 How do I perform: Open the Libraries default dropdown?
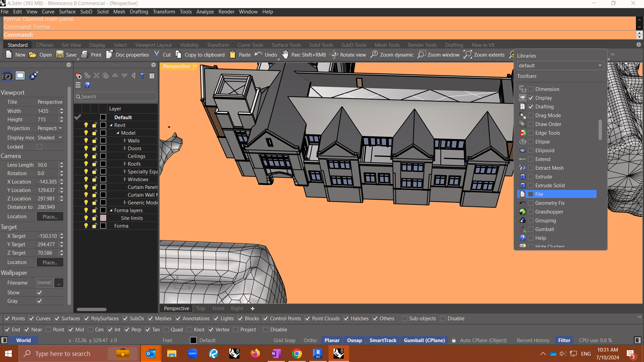[560, 66]
